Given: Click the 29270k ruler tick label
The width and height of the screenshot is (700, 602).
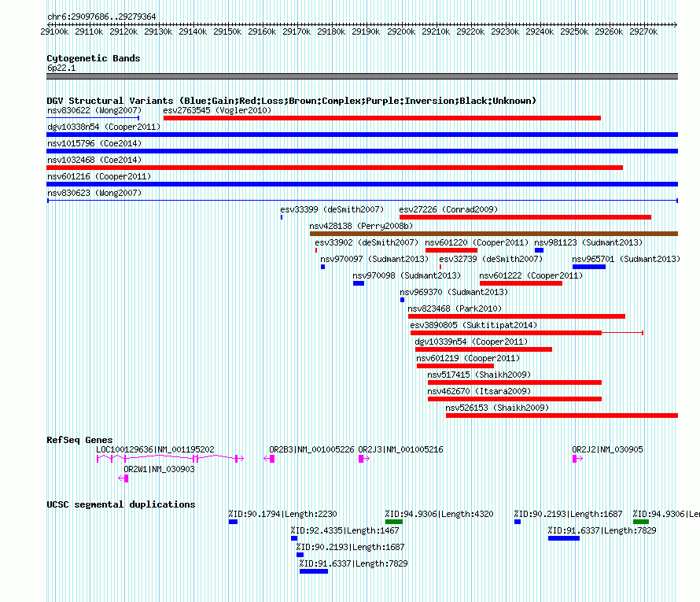Looking at the screenshot, I should coord(643,31).
